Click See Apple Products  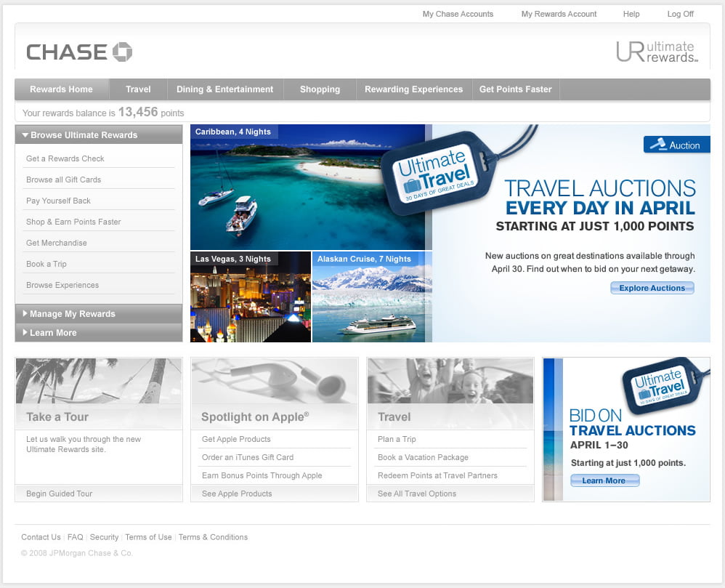[237, 494]
